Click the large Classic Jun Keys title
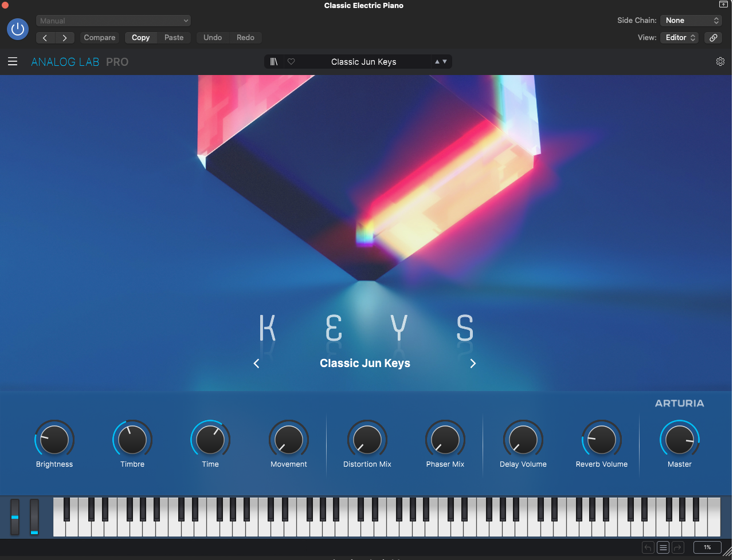This screenshot has height=560, width=733. pos(365,364)
